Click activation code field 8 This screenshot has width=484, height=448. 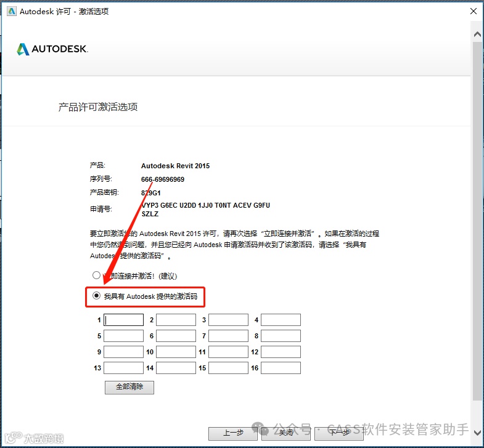pos(281,336)
